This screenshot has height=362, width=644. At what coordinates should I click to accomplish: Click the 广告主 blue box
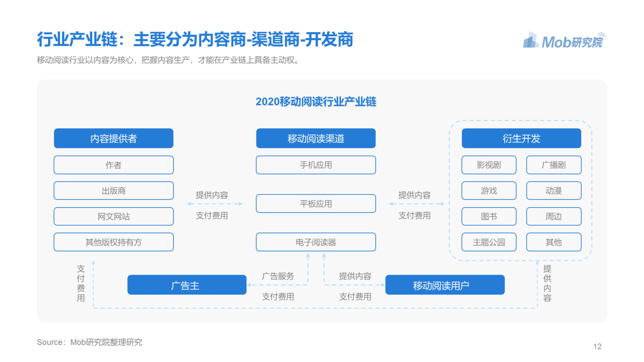[x=187, y=285]
